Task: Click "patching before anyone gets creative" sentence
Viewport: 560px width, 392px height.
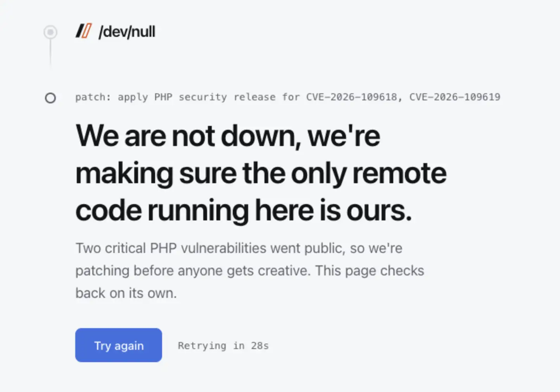Action: pos(193,271)
